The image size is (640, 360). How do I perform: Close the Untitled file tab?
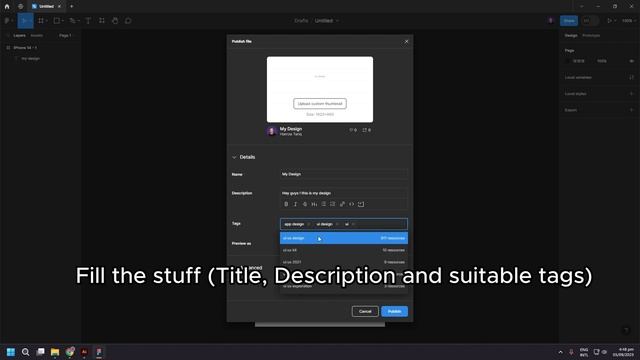pos(59,7)
